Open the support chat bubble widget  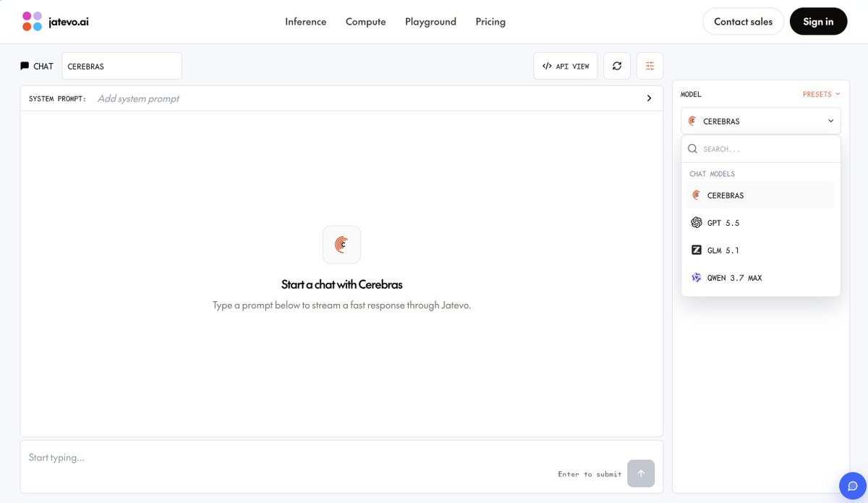(x=853, y=486)
